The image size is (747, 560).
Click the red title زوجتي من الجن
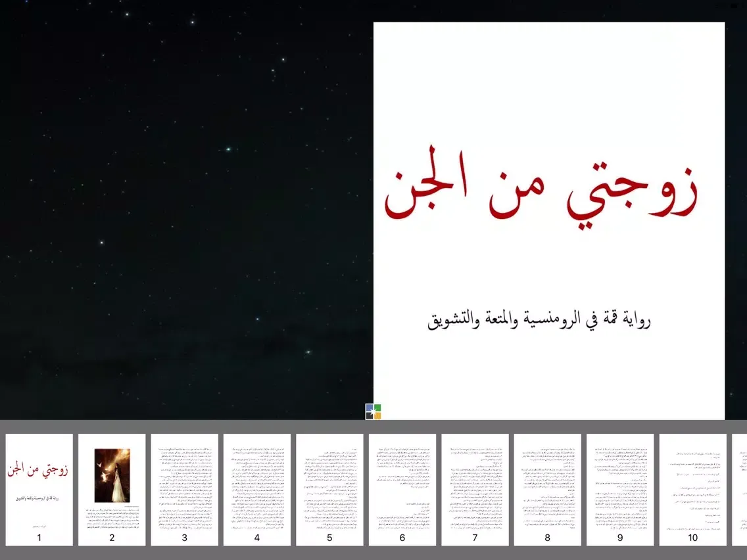click(541, 187)
